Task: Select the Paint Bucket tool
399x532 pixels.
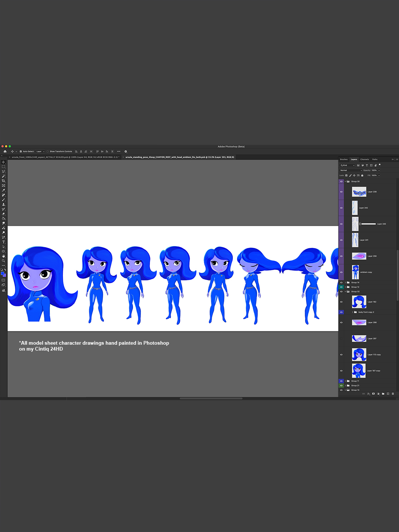Action: click(x=3, y=218)
